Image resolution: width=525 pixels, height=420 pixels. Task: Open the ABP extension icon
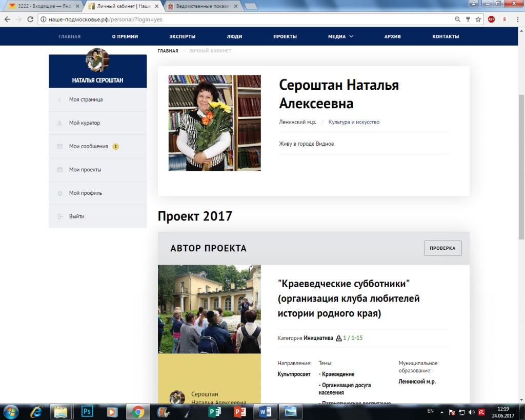coord(491,19)
